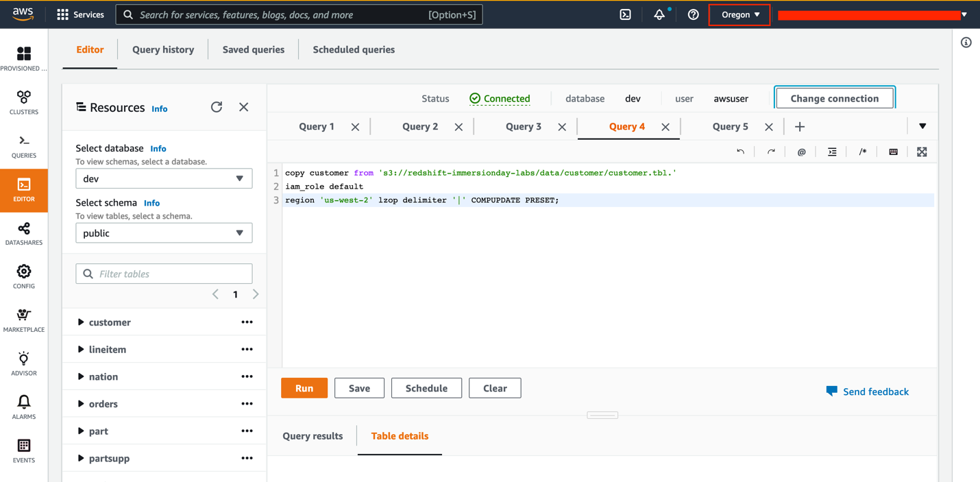
Task: Click the undo icon in editor toolbar
Action: (740, 152)
